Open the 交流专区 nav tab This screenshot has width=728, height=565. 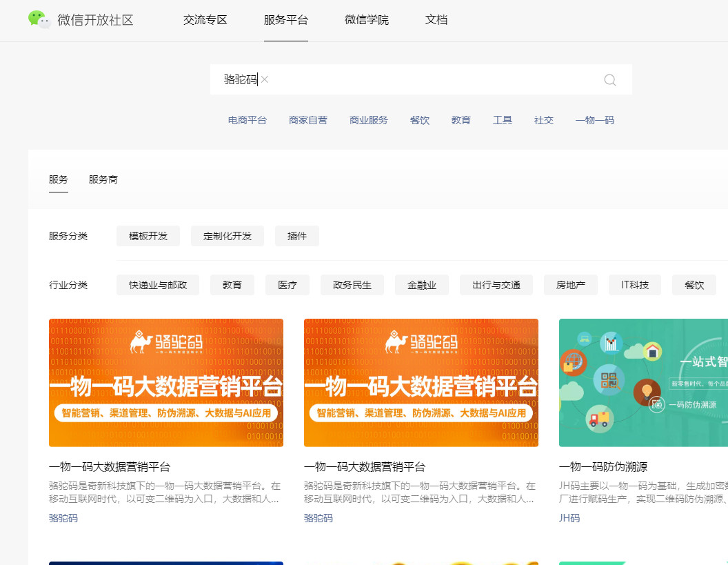pos(205,20)
